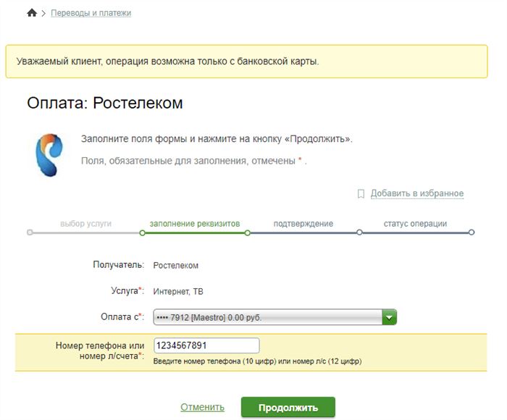Go to the home page icon
This screenshot has height=420, width=507.
point(32,13)
